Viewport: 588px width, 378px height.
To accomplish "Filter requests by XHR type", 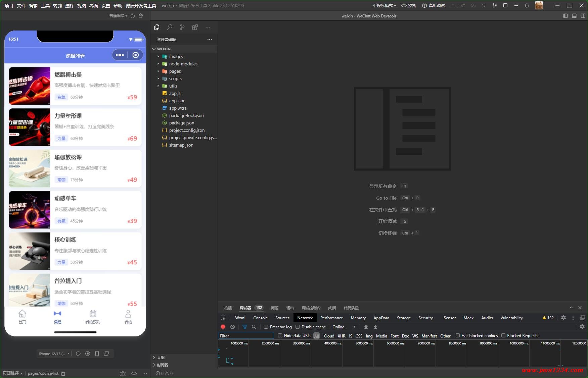I will [x=342, y=336].
